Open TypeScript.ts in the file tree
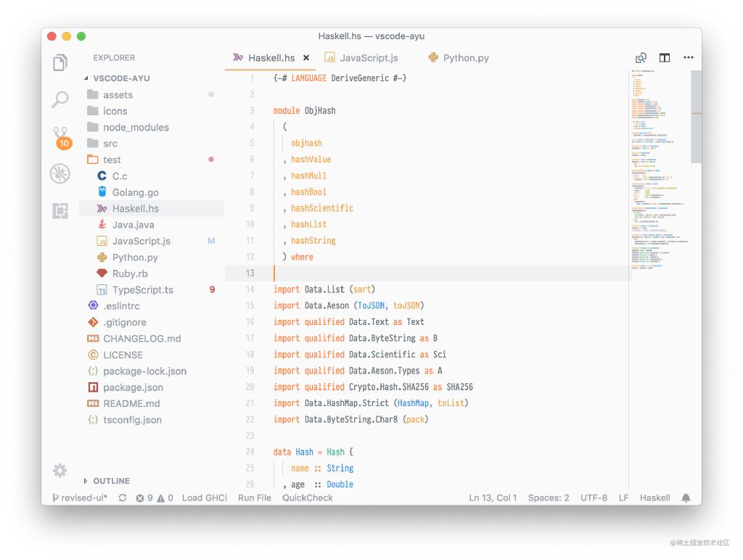Image resolution: width=743 pixels, height=560 pixels. 142,289
